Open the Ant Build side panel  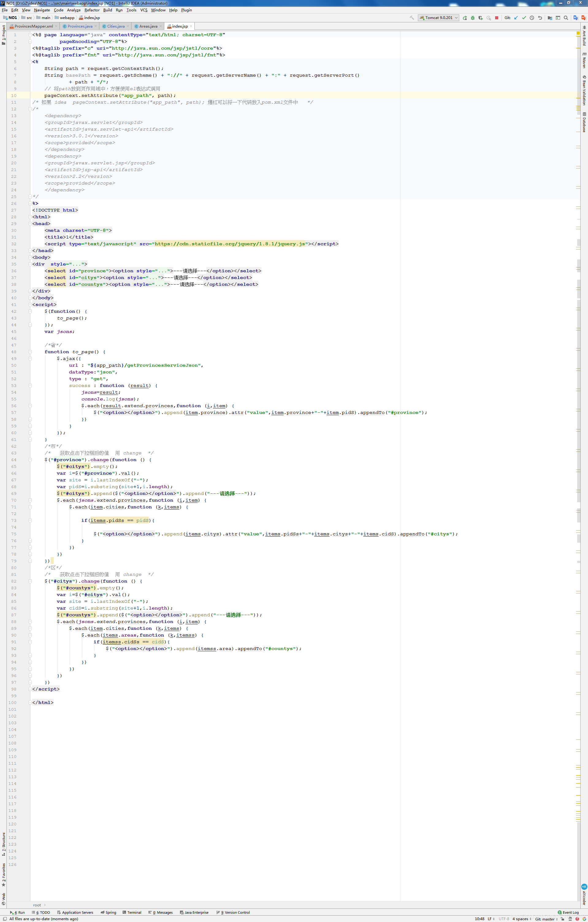click(584, 36)
